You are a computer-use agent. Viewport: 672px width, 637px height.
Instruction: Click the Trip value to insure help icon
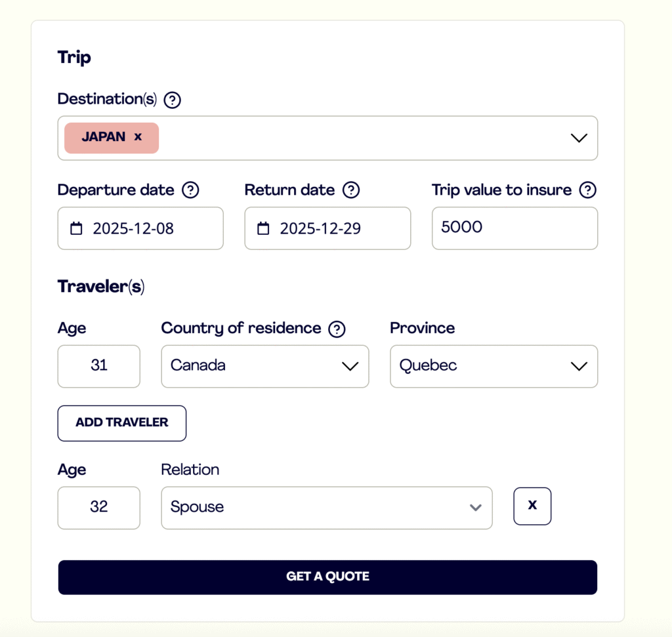[x=588, y=190]
